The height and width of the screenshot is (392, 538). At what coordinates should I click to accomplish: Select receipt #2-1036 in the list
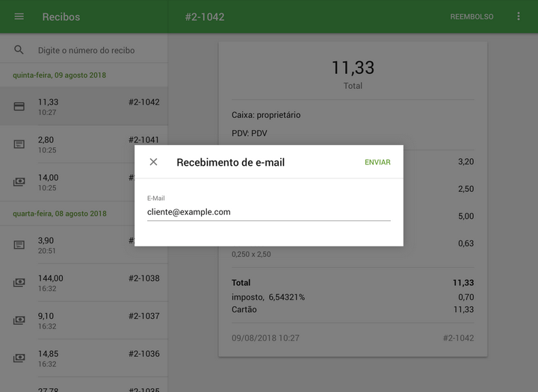[84, 358]
